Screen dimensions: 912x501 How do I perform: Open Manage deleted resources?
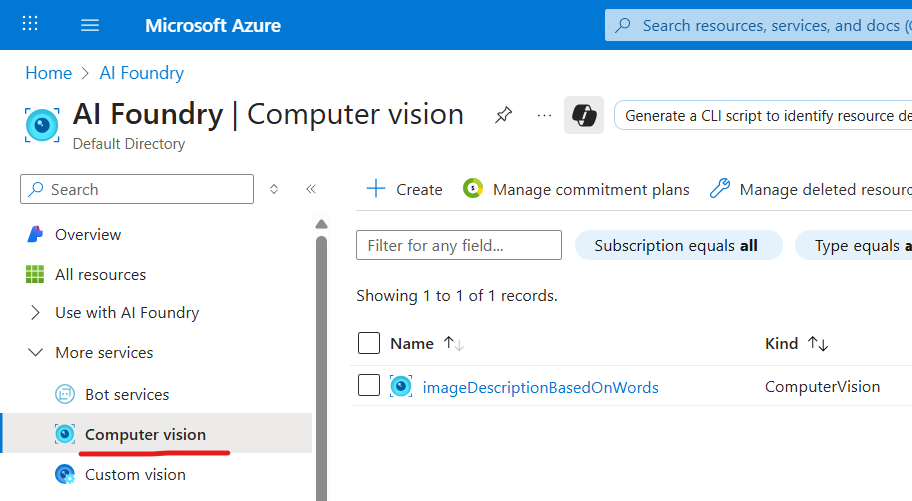[x=810, y=189]
